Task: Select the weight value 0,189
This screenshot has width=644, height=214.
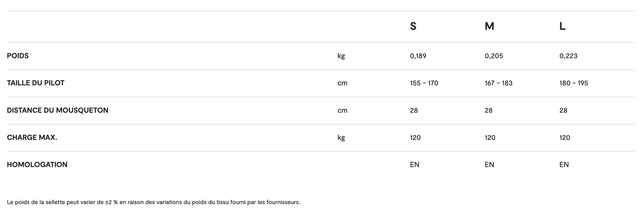Action: [x=418, y=56]
